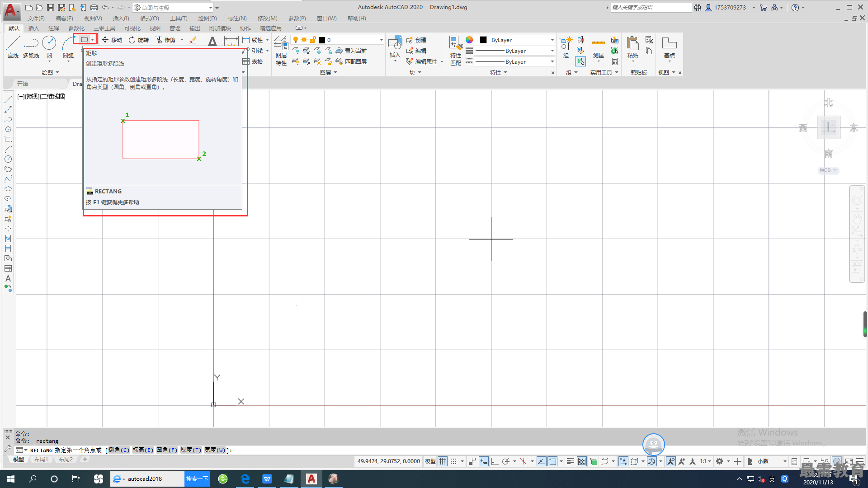This screenshot has height=488, width=868.
Task: Select the 直线 (Line) tool
Action: click(13, 47)
